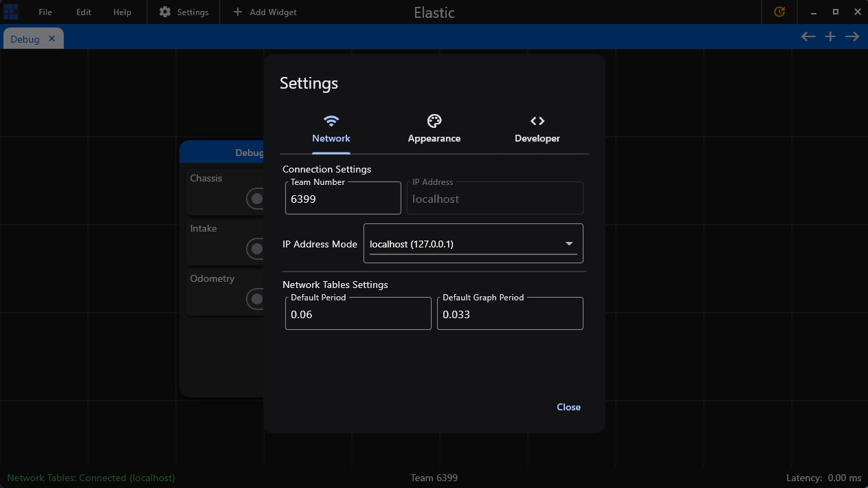Image resolution: width=868 pixels, height=488 pixels.
Task: Move tab left with left arrow
Action: [808, 36]
